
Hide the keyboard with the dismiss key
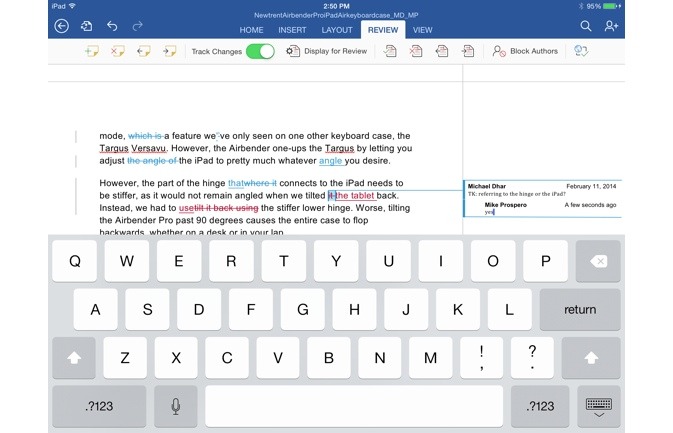[x=599, y=406]
